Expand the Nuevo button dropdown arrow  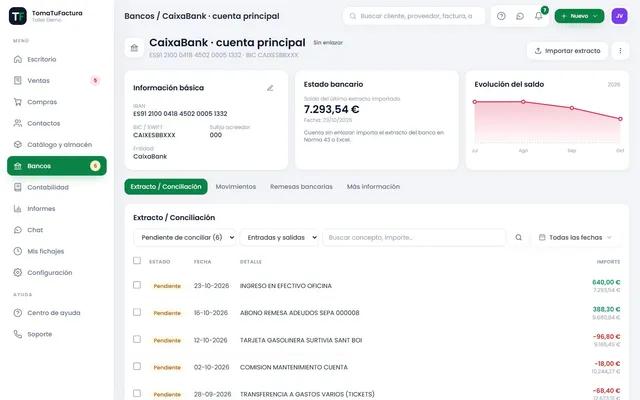point(595,16)
